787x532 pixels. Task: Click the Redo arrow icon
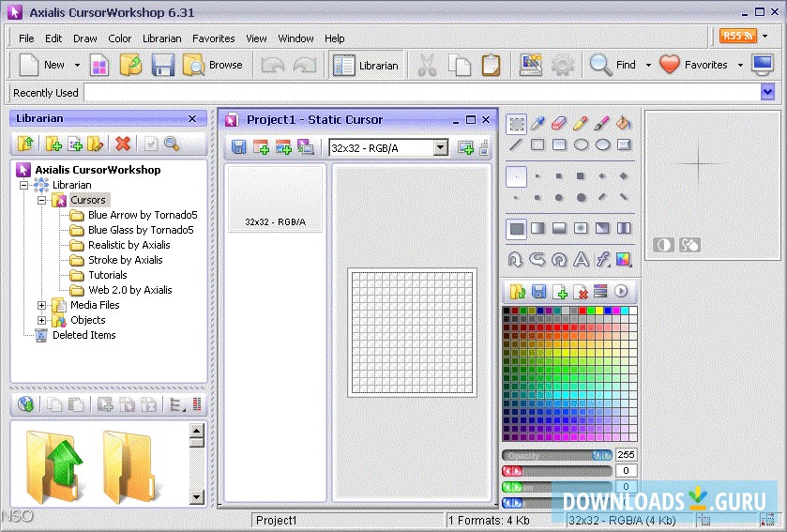[x=305, y=66]
